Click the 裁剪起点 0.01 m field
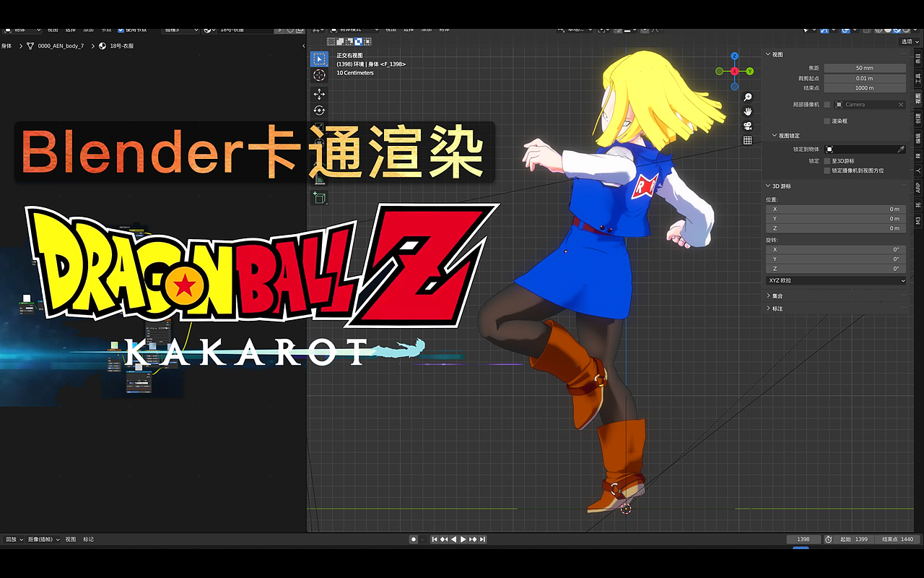The image size is (924, 578). [x=865, y=78]
